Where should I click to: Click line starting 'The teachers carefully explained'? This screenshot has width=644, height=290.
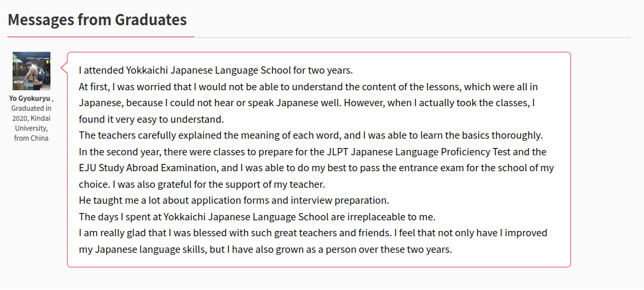[x=311, y=135]
